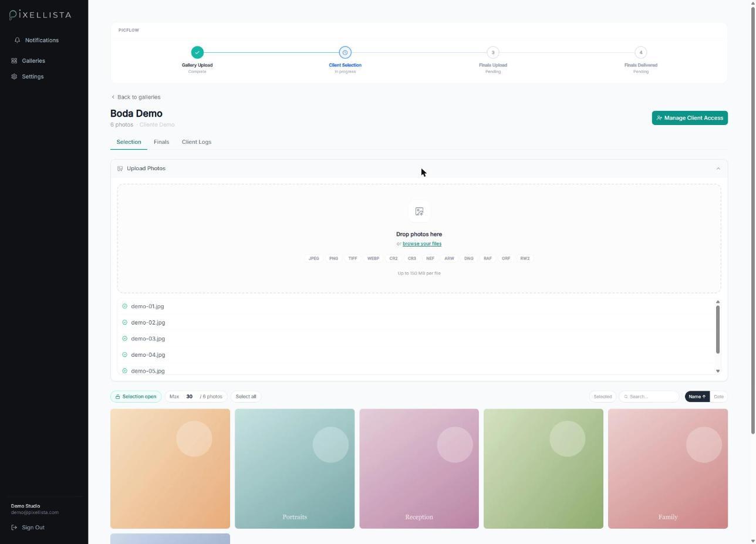The height and width of the screenshot is (544, 756).
Task: Click the demo-05.jpg file name
Action: pos(148,371)
